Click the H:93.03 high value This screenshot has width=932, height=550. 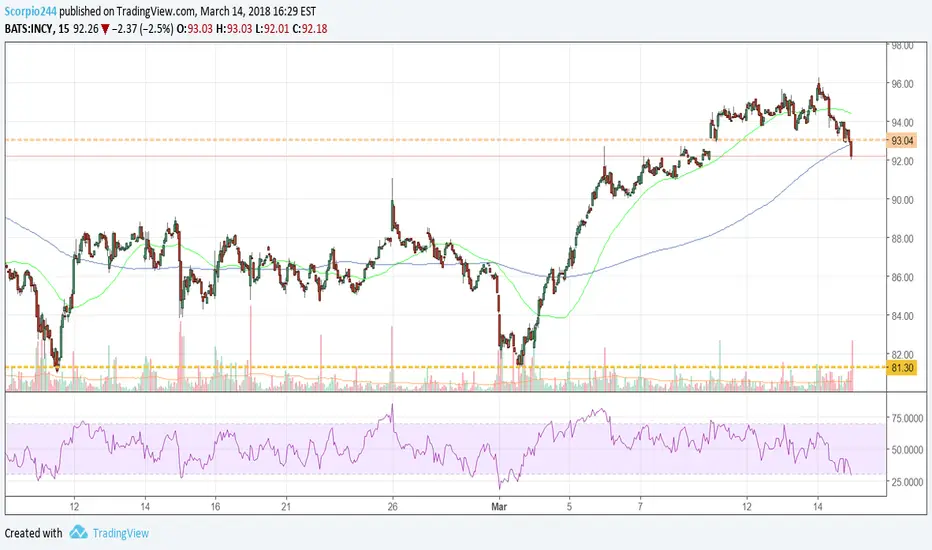[x=234, y=29]
